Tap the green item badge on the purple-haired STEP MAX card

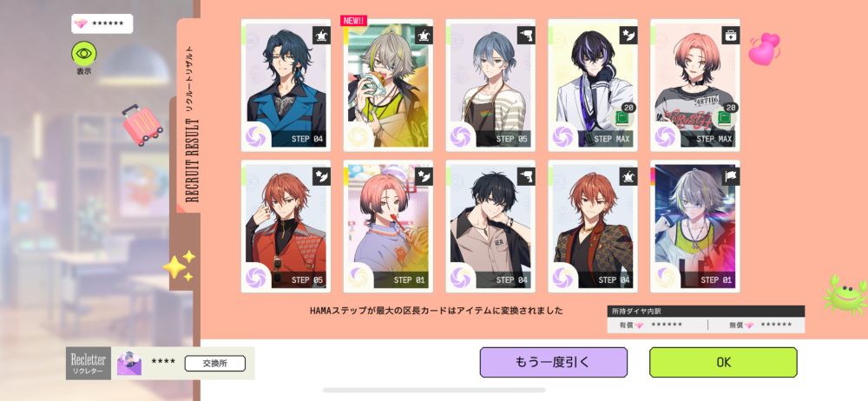click(624, 117)
